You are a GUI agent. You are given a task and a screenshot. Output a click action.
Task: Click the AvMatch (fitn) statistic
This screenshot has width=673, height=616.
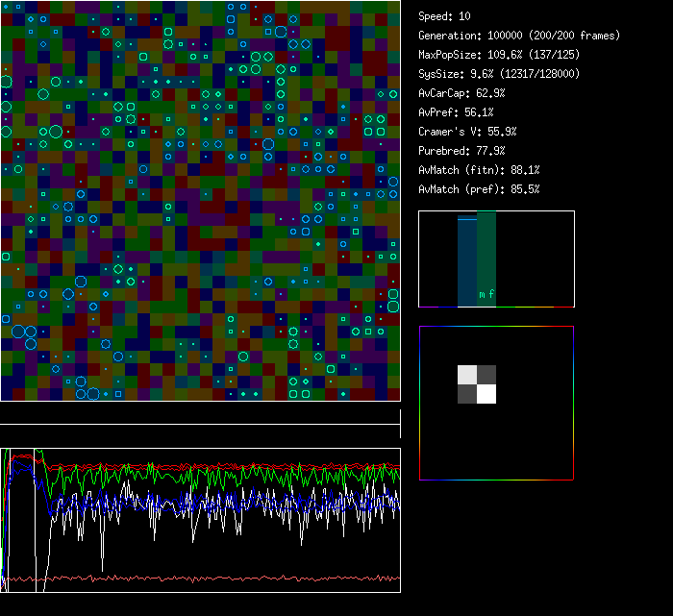tap(479, 170)
